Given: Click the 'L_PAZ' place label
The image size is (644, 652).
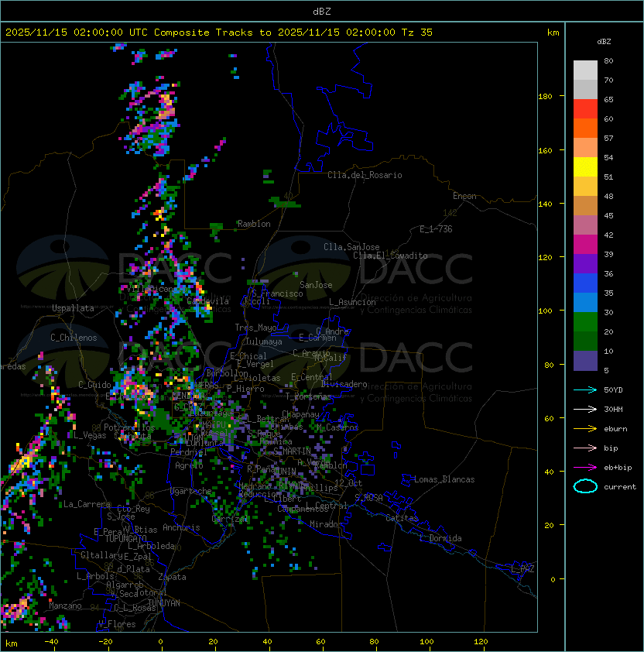Looking at the screenshot, I should pos(522,569).
